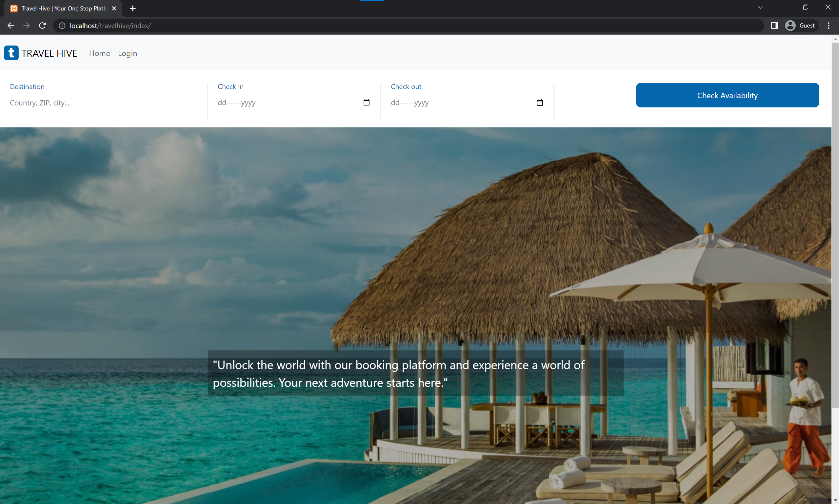Open a new tab with the plus button

coord(132,9)
